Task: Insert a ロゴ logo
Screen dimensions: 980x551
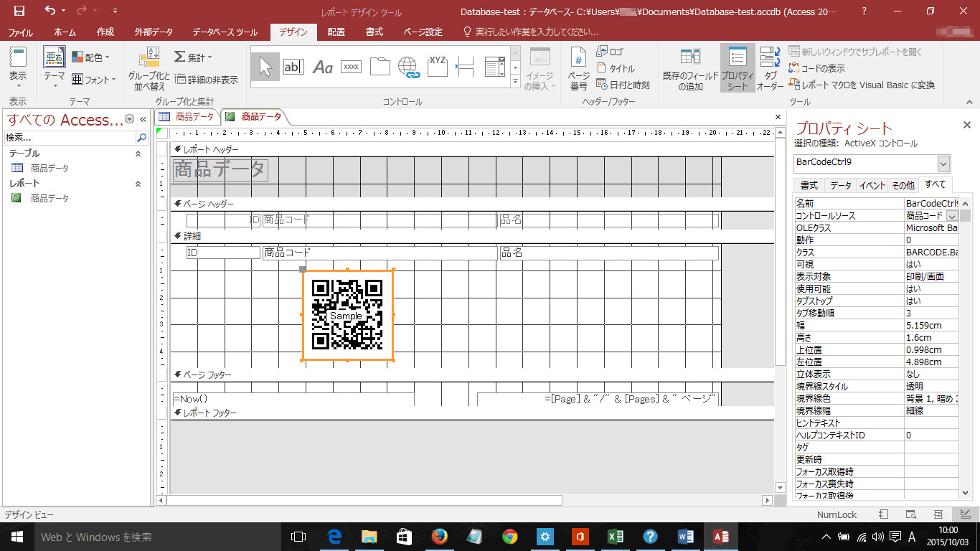Action: (x=611, y=52)
